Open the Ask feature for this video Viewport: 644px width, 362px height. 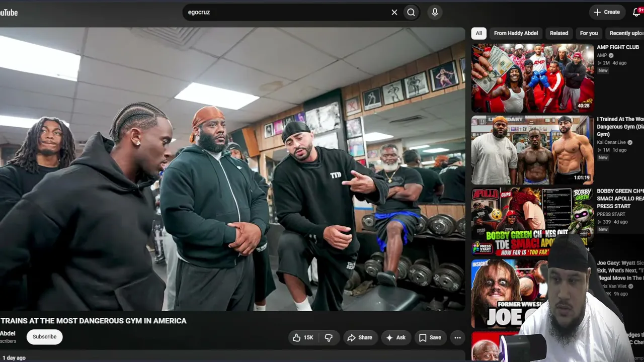(395, 338)
